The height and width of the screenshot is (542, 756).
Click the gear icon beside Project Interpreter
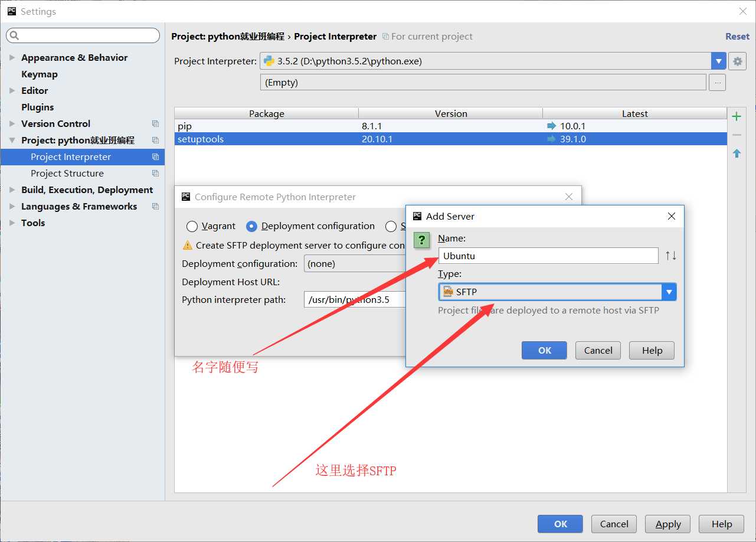point(737,61)
